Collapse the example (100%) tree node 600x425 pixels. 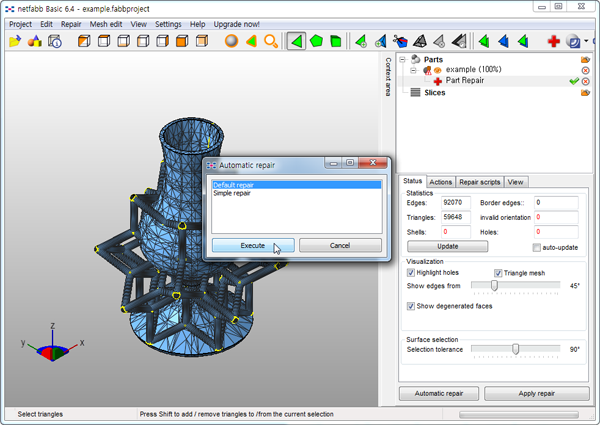[x=413, y=70]
